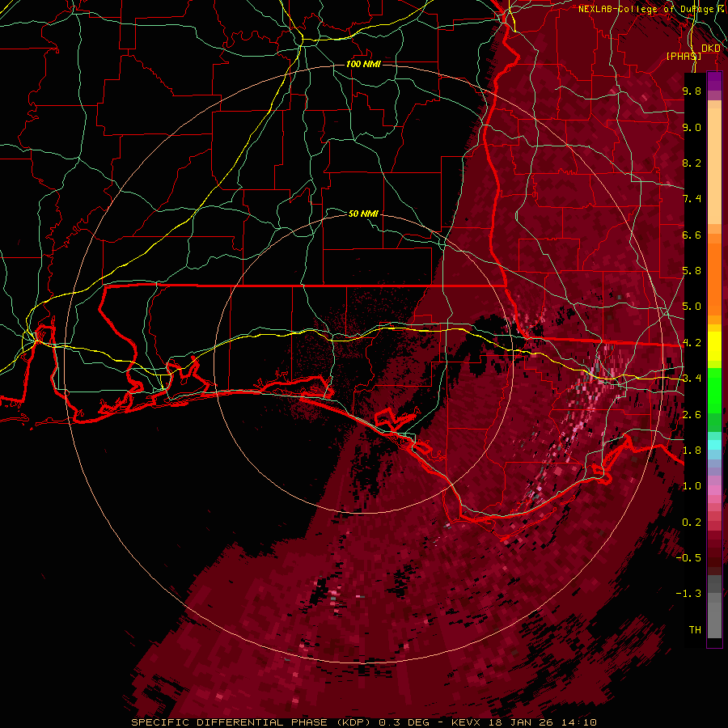728x728 pixels.
Task: Pick the purple top segment of the color bar
Action: click(x=714, y=81)
